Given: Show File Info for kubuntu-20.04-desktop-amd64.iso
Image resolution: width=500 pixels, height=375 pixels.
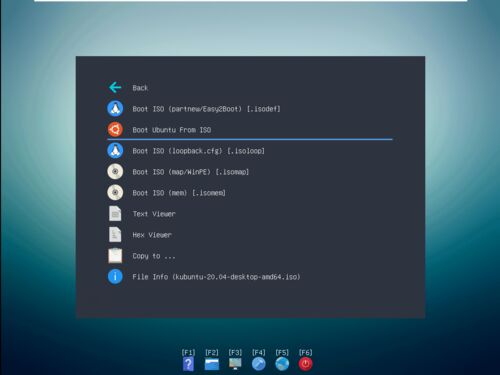Looking at the screenshot, I should coord(216,277).
